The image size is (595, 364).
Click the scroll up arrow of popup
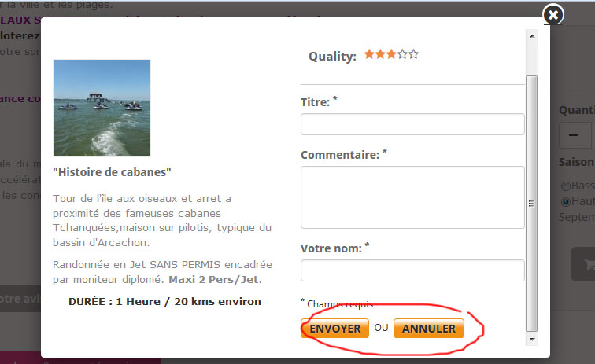(x=532, y=36)
